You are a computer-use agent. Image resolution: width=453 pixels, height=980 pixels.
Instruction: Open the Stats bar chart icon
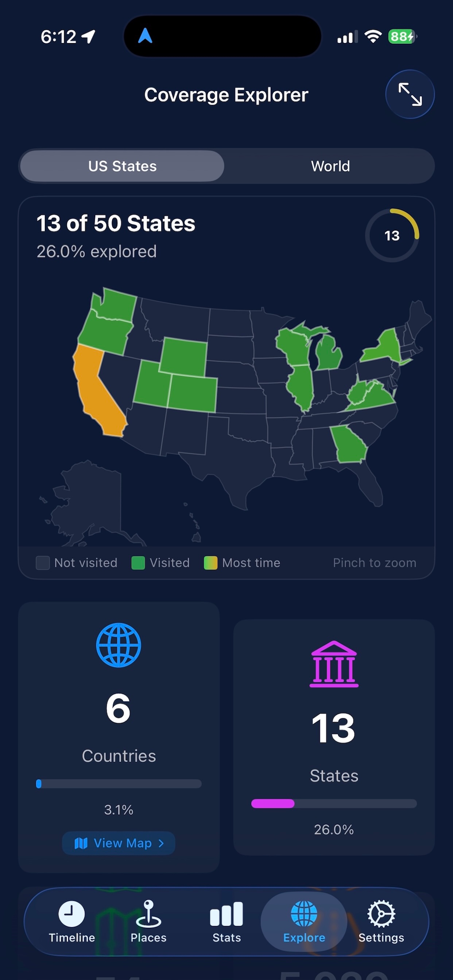tap(226, 914)
